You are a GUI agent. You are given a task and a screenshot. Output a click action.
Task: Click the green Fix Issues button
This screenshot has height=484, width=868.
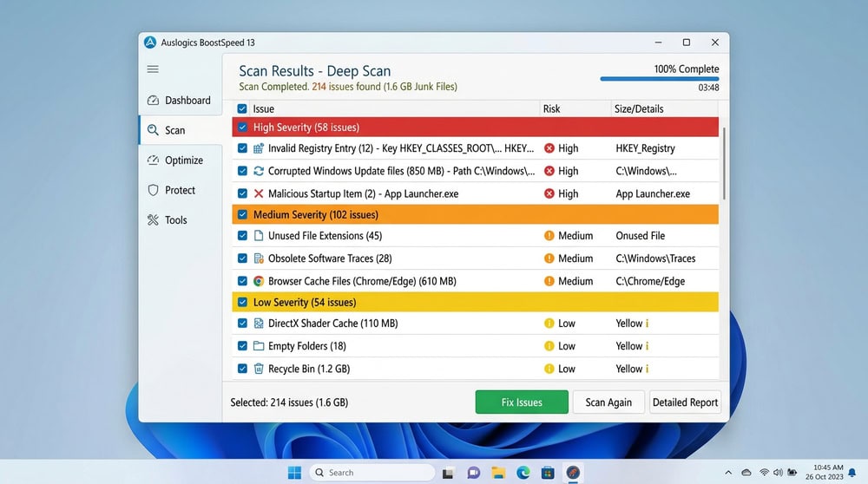pos(522,402)
